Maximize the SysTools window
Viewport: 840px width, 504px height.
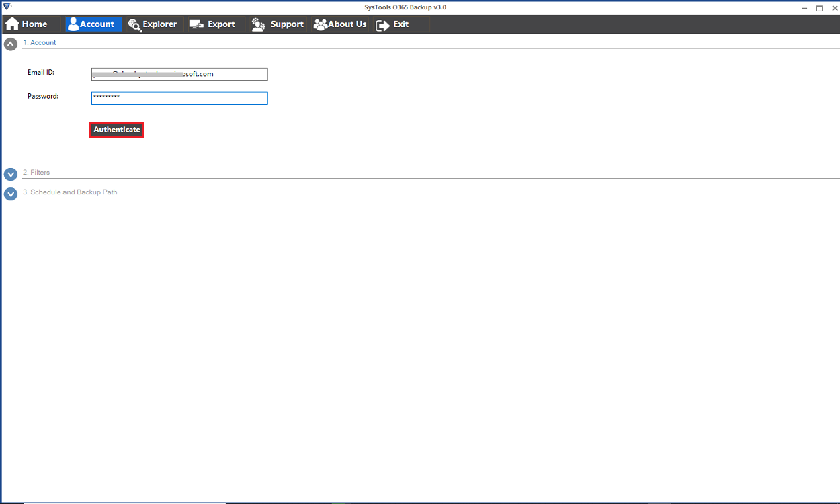tap(819, 7)
